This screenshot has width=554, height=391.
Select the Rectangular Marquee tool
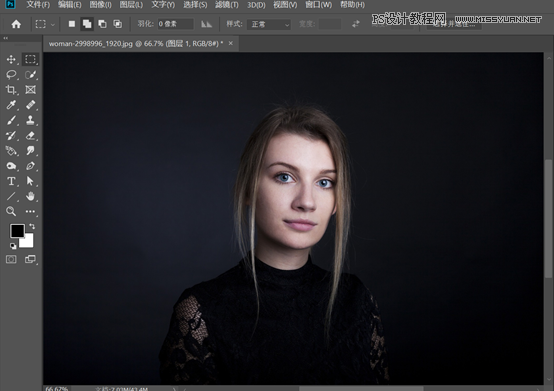click(x=30, y=59)
